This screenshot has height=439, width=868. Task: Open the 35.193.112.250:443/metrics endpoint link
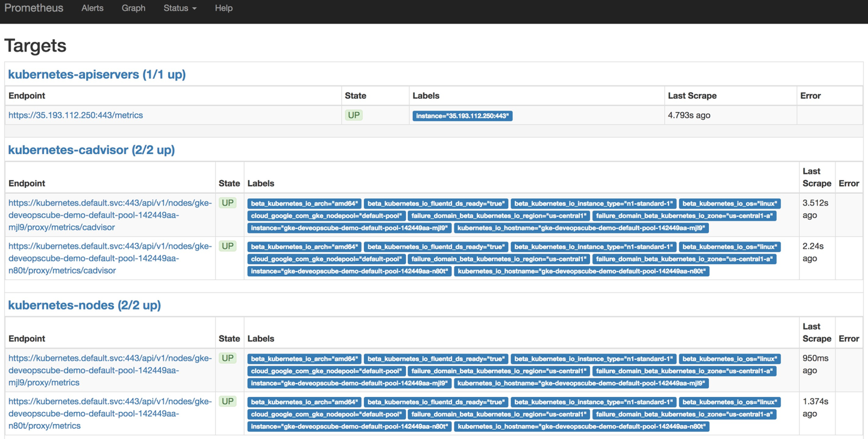click(x=75, y=115)
